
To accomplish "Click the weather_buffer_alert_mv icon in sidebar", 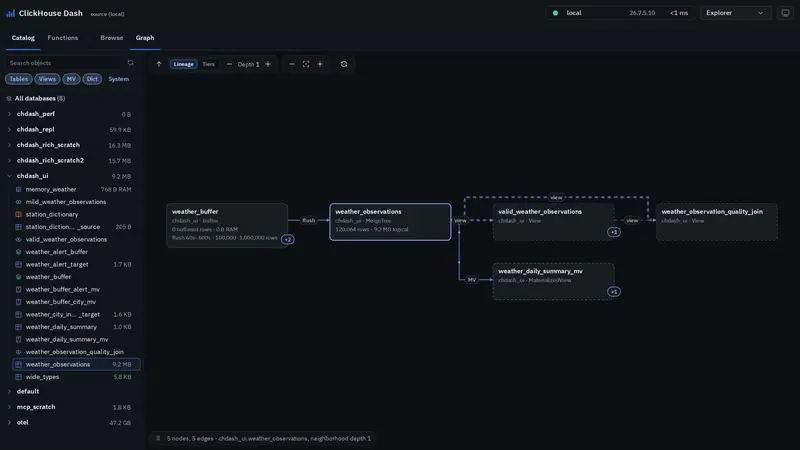I will click(x=18, y=289).
